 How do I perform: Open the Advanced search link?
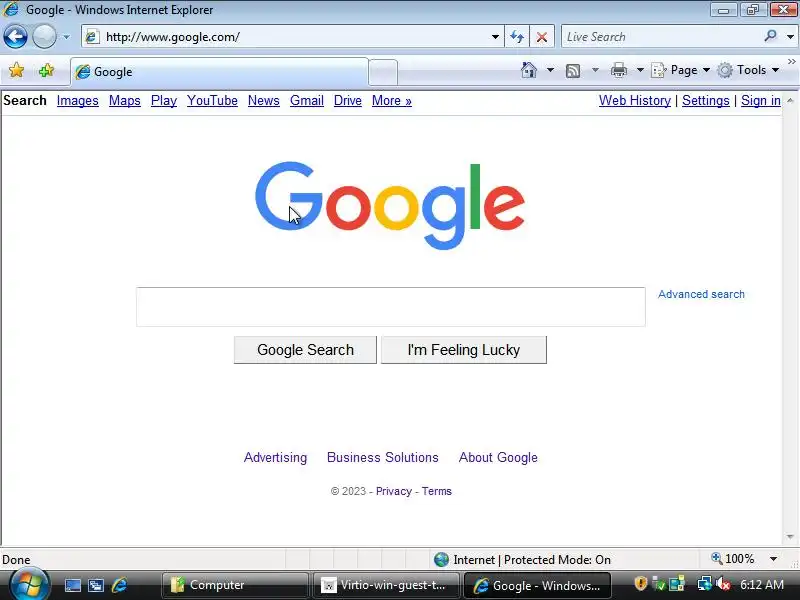pos(701,294)
